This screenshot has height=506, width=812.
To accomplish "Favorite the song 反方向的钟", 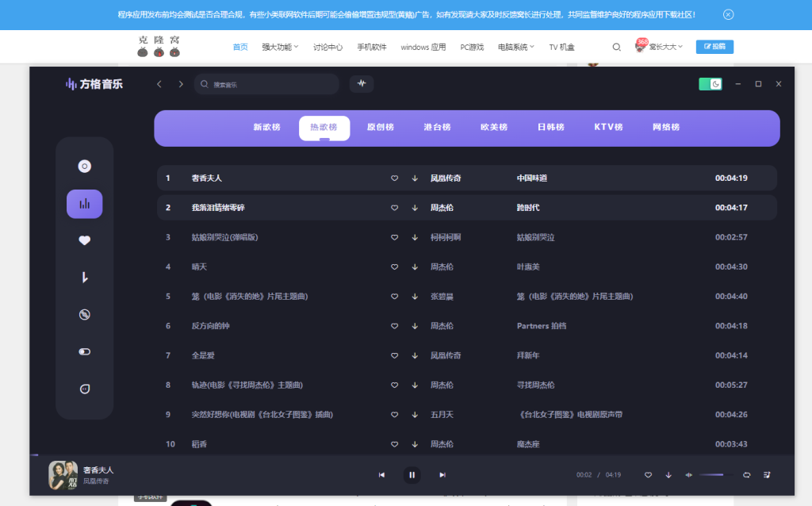I will pyautogui.click(x=395, y=326).
